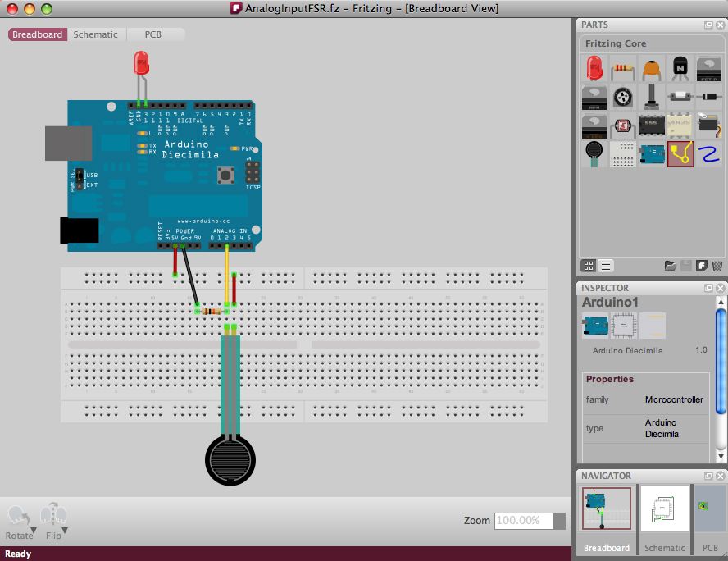Select the black transistor part
This screenshot has width=728, height=561.
click(680, 68)
